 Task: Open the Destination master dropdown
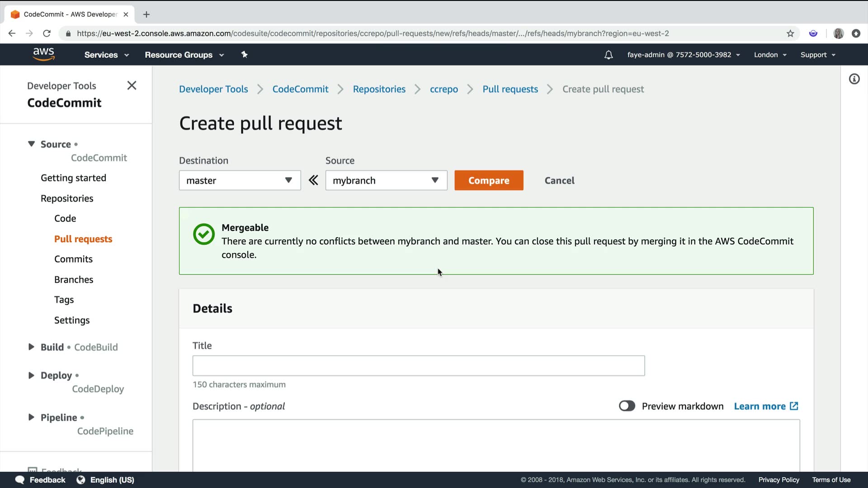pos(240,180)
